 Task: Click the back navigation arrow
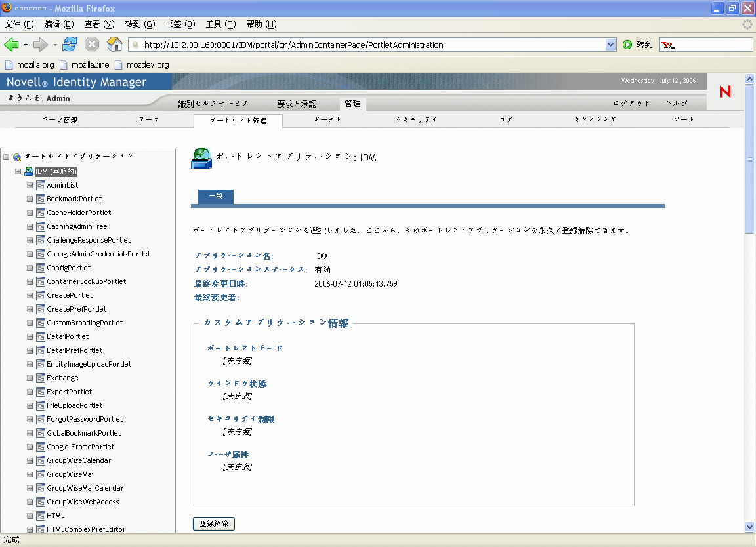[12, 44]
